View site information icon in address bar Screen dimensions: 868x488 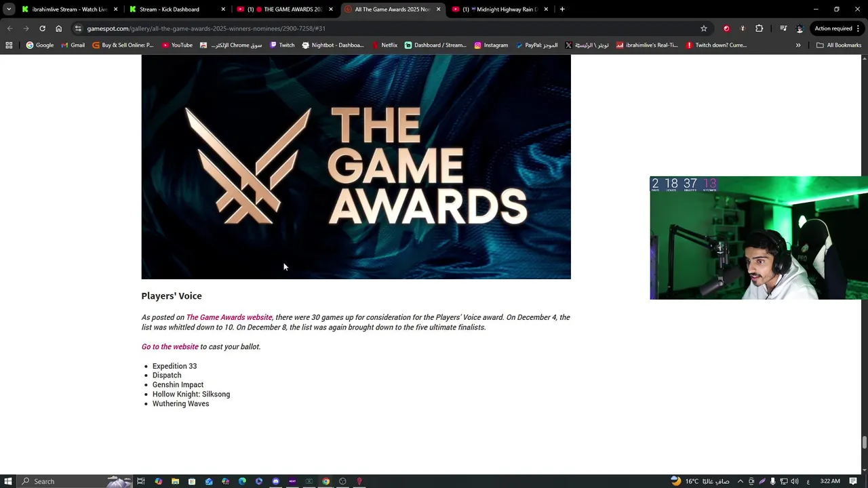click(78, 28)
